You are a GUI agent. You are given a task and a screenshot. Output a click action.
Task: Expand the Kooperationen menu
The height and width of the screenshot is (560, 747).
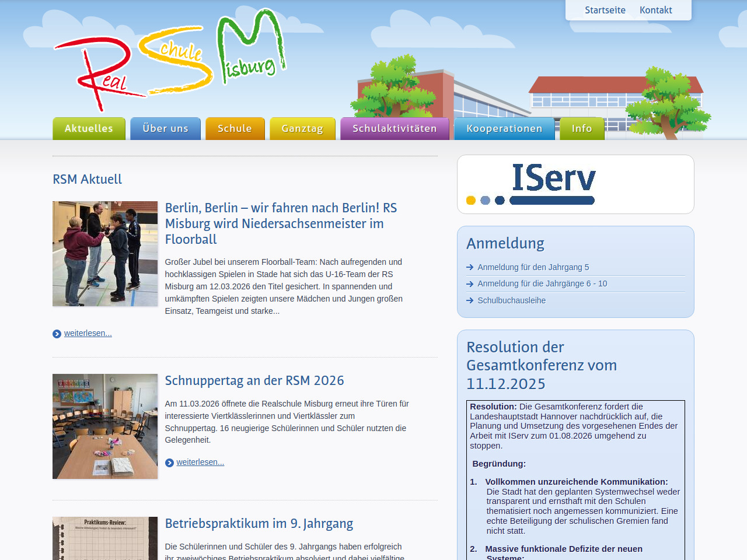click(x=504, y=129)
